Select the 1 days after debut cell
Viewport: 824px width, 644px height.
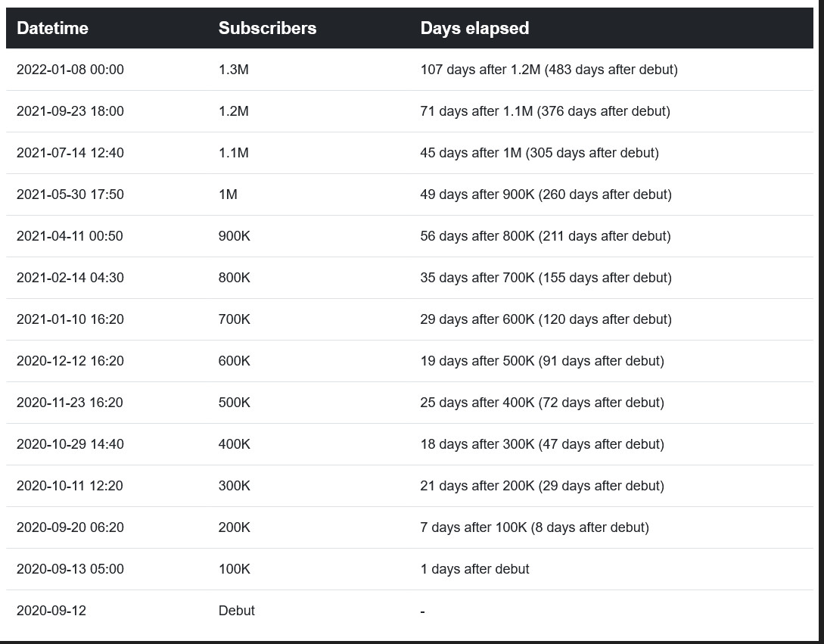474,569
